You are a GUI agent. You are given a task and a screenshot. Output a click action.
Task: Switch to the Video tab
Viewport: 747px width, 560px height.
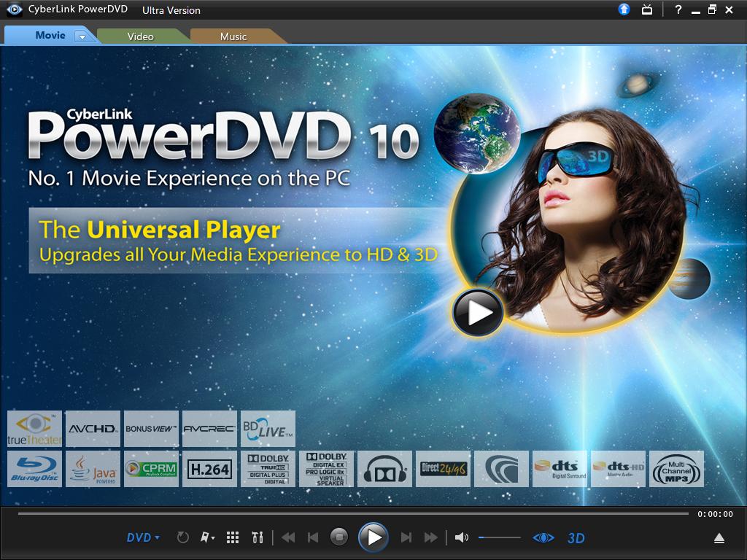point(141,36)
